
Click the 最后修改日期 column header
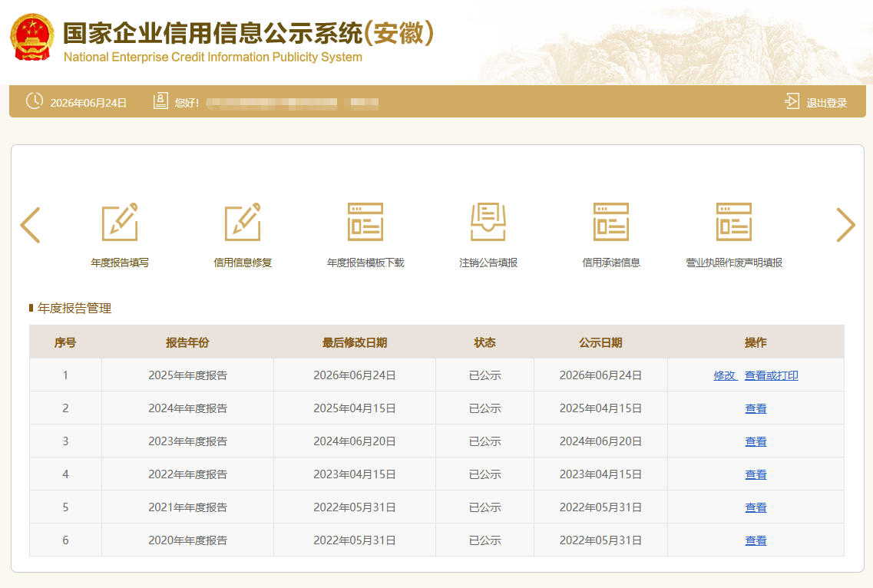click(x=355, y=342)
